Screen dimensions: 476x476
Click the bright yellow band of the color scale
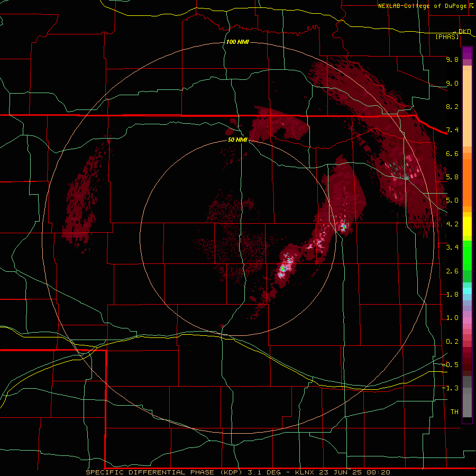click(467, 226)
